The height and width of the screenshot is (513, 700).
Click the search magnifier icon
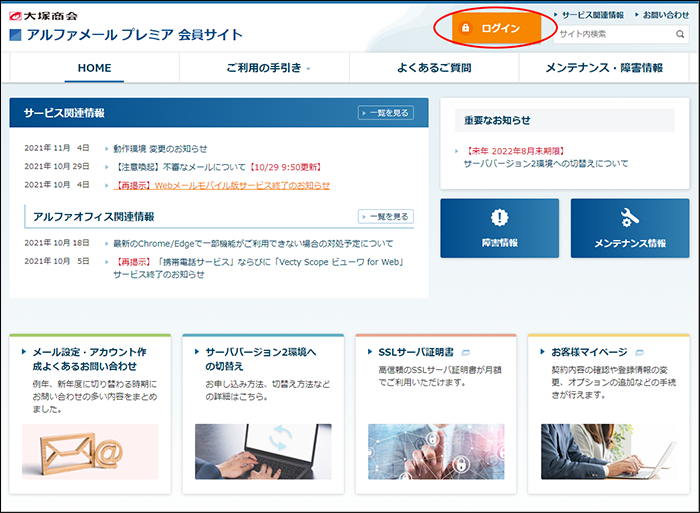coord(680,34)
